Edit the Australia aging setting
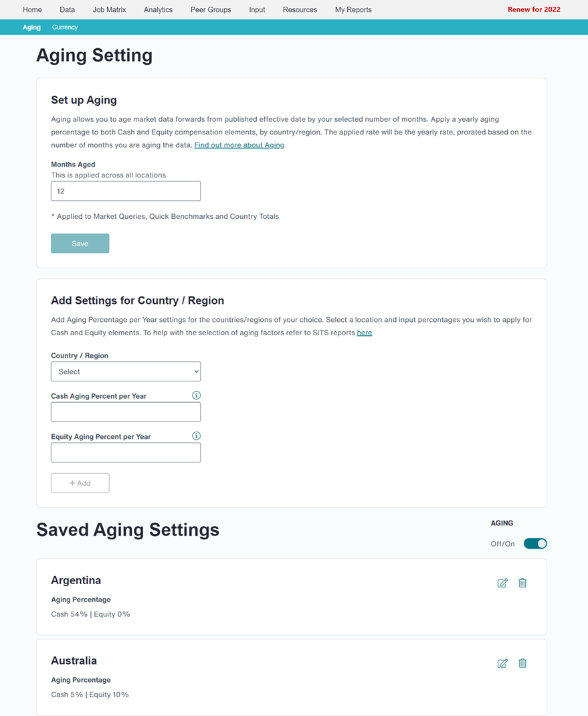The height and width of the screenshot is (716, 588). [x=502, y=663]
